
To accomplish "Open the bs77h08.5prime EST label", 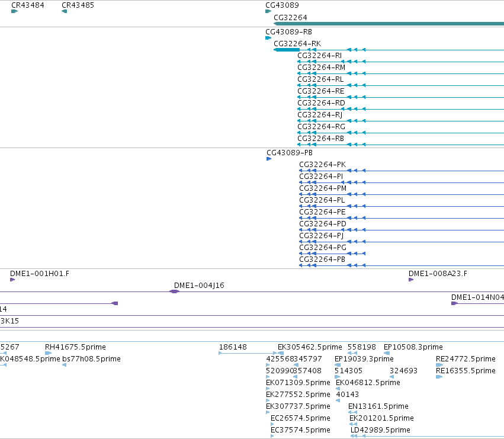I will [91, 359].
